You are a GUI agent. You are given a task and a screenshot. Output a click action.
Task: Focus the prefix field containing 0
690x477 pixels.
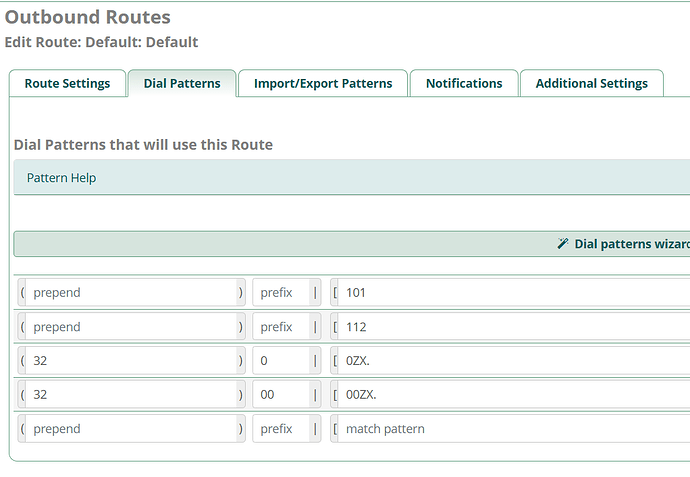tap(286, 361)
